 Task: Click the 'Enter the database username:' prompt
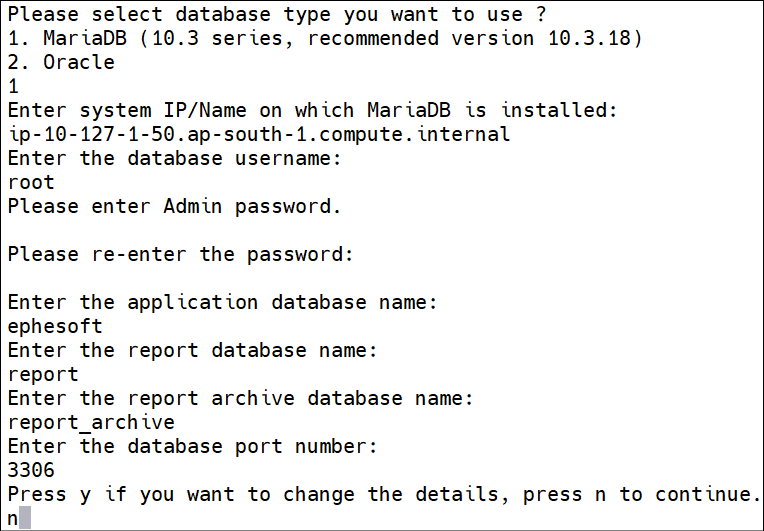click(174, 158)
